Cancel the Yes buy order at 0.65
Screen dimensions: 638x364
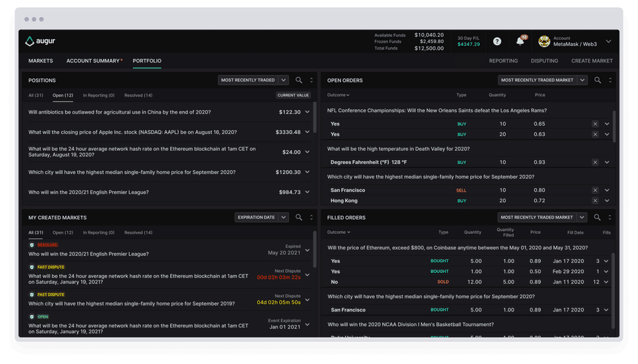(x=595, y=124)
